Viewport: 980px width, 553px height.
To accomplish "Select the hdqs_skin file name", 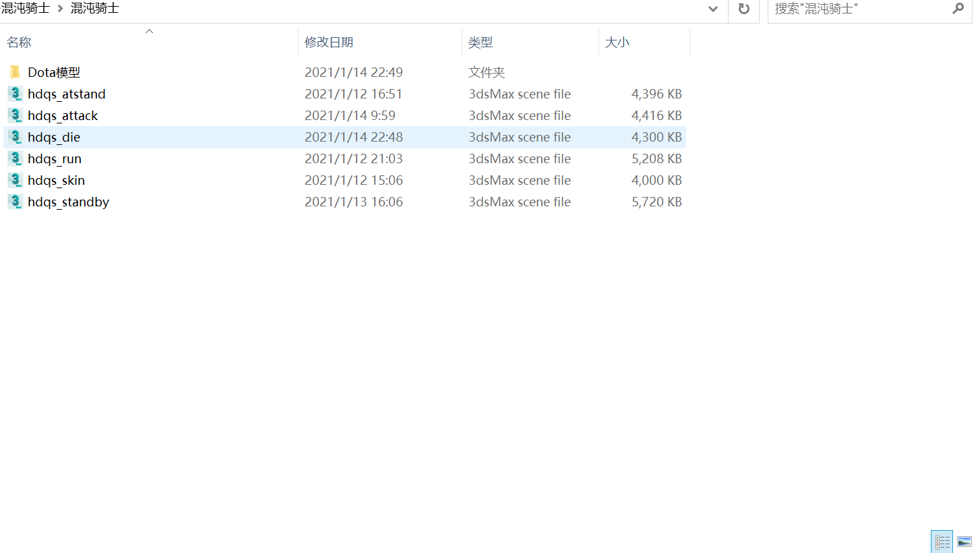I will click(57, 180).
